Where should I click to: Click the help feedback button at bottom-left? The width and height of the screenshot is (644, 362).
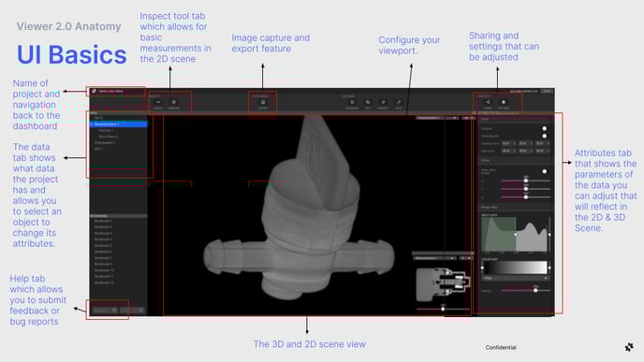[x=105, y=311]
